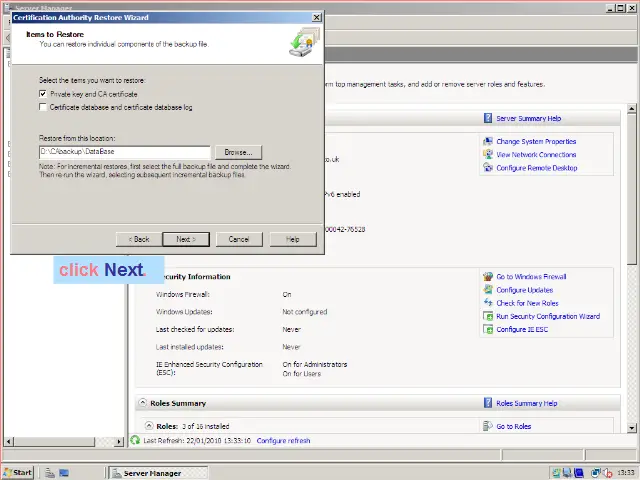The width and height of the screenshot is (640, 480).
Task: Open Help from the wizard buttons
Action: 293,239
